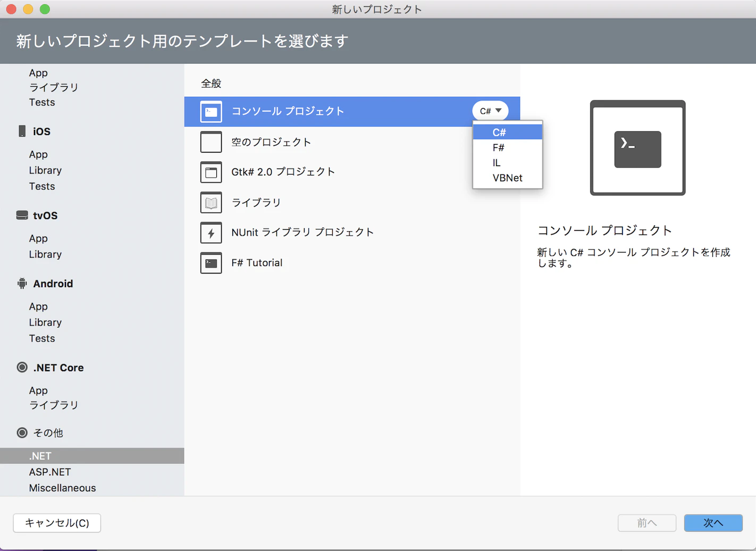The height and width of the screenshot is (551, 756).
Task: Select the NUnit ライブラリ プロジェクト label
Action: [x=303, y=232]
